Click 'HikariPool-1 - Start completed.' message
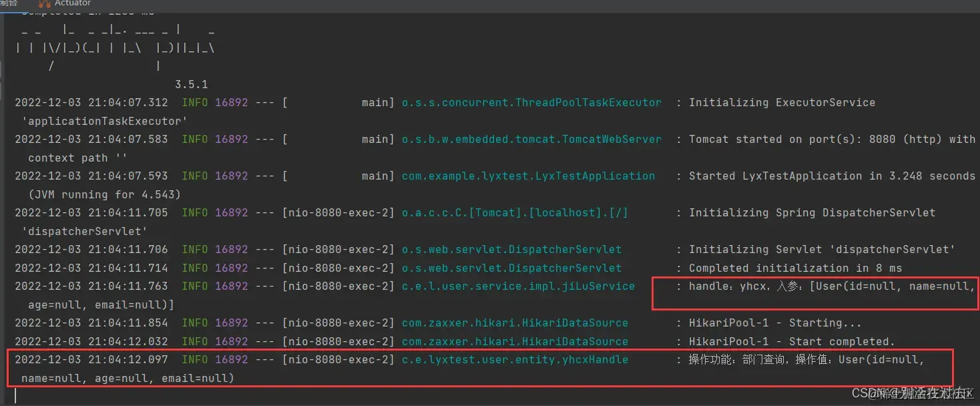The height and width of the screenshot is (406, 980). point(792,342)
